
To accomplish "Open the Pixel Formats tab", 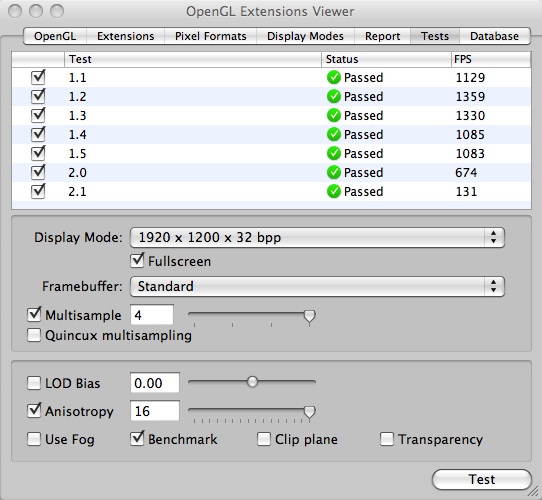I will point(211,36).
